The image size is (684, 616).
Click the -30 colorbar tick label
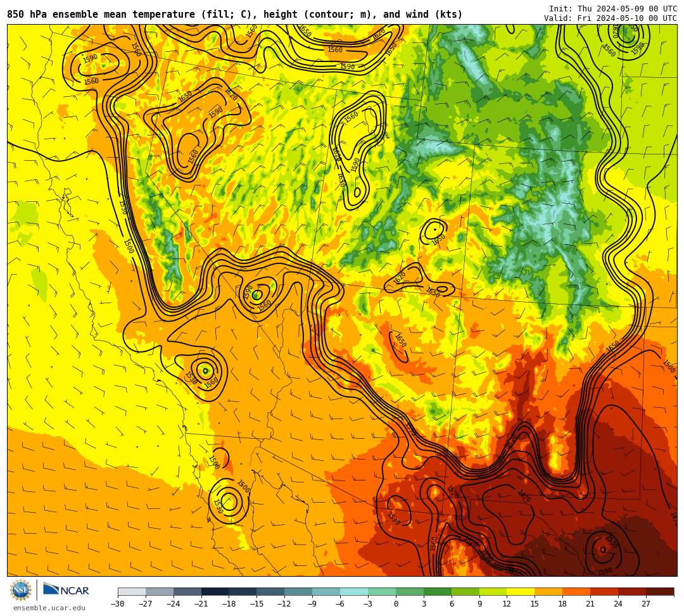coord(118,604)
